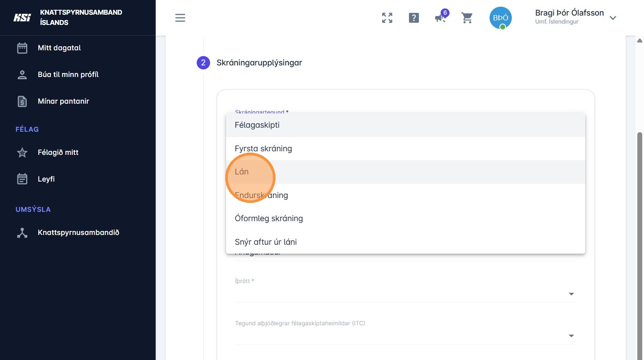
Task: Select Óformleg skráning option
Action: pos(405,218)
